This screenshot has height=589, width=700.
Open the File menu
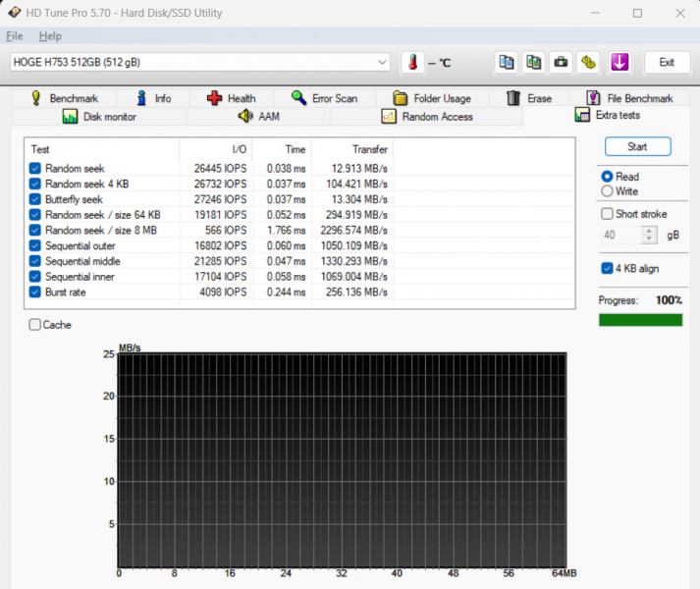coord(15,36)
